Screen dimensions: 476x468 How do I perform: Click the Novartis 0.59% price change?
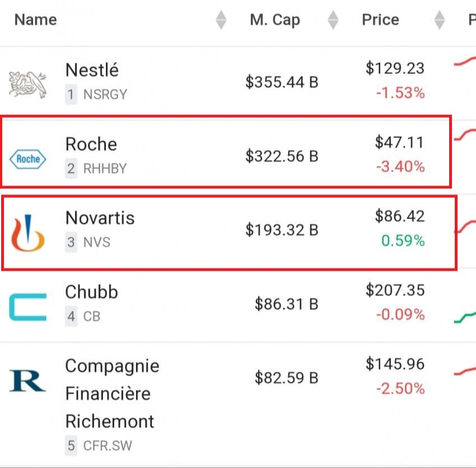pos(403,241)
